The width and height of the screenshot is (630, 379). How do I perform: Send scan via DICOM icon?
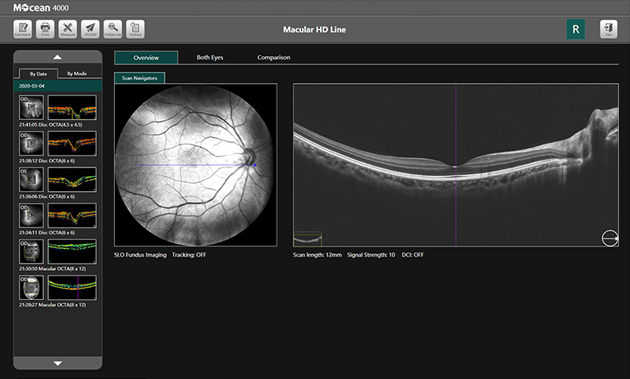[90, 29]
